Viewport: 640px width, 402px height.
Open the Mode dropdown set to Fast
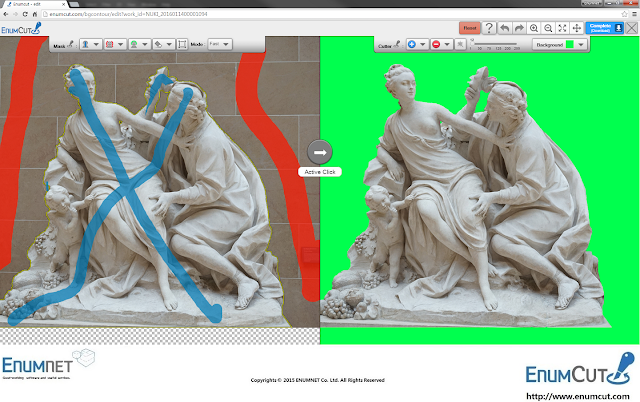tap(220, 44)
